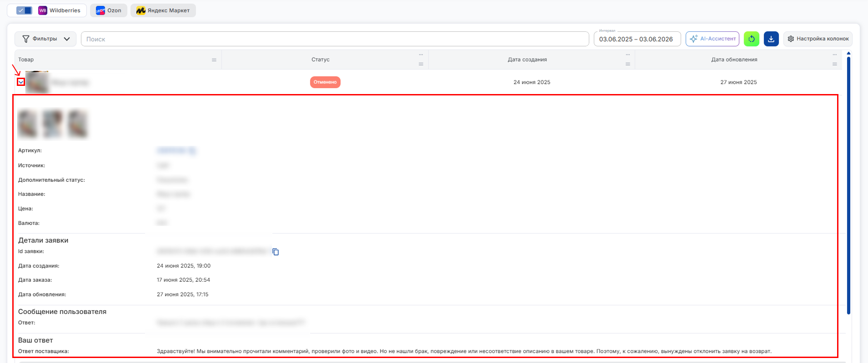Image resolution: width=868 pixels, height=363 pixels.
Task: Sort by the Дата обновления column header
Action: 734,60
